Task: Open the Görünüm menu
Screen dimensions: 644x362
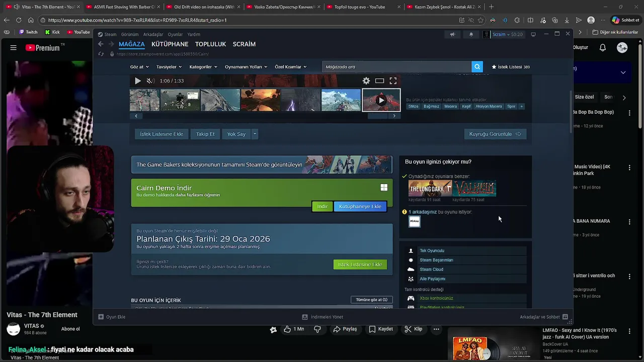Action: click(x=130, y=34)
